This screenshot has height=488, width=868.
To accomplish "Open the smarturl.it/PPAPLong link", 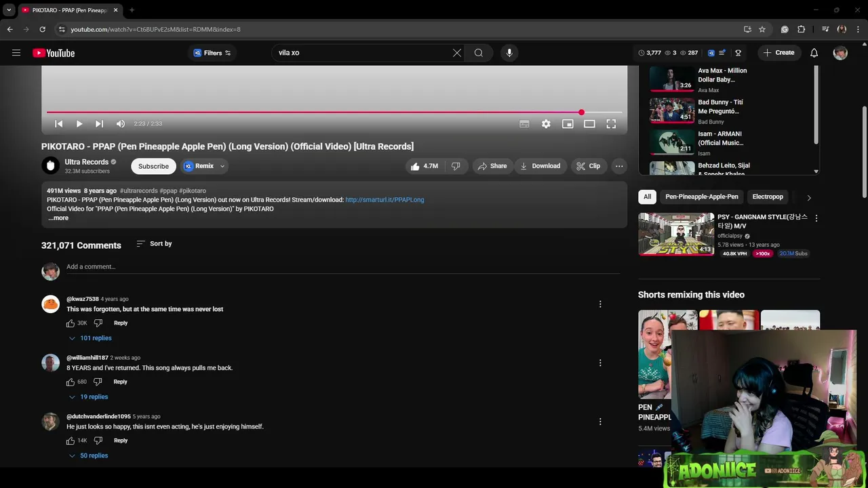I will (384, 200).
